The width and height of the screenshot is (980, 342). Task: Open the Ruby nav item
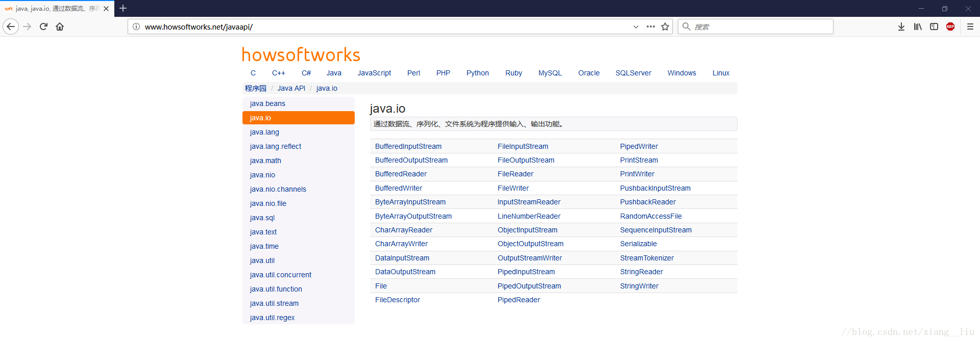click(513, 73)
